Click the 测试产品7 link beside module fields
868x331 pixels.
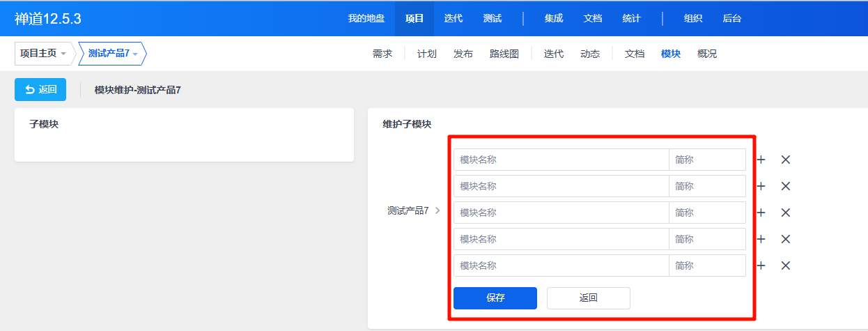point(408,210)
